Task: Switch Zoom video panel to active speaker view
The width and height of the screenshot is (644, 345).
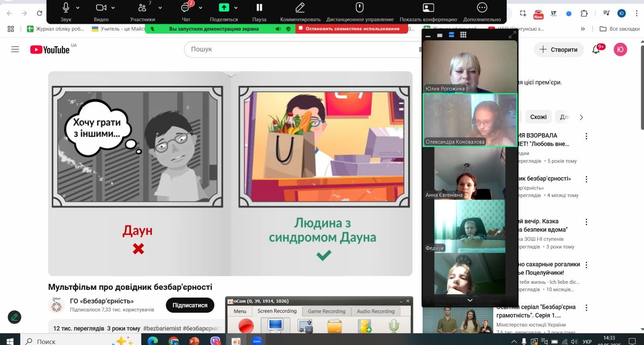Action: point(440,35)
